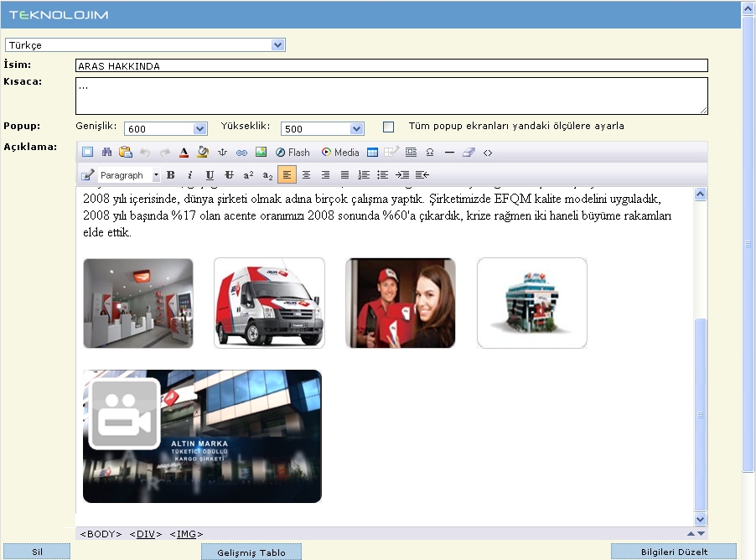This screenshot has width=756, height=560.
Task: Insert a hyperlink with chain icon
Action: (x=241, y=153)
